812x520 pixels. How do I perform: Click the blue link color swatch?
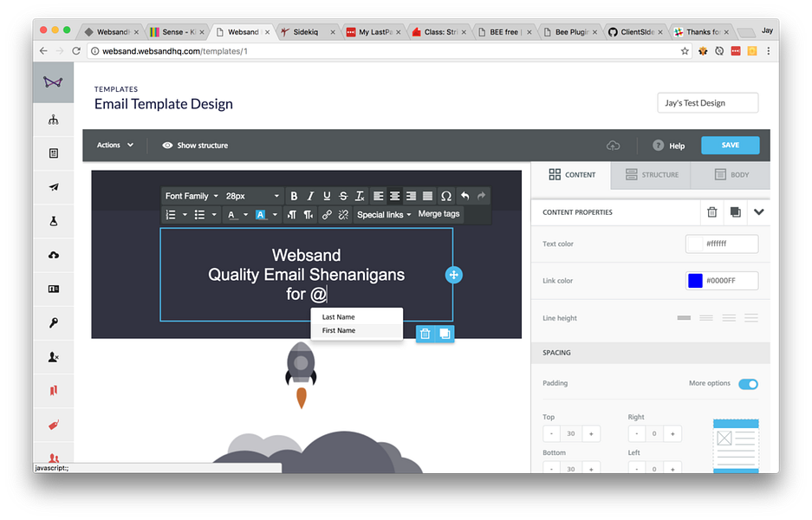(695, 281)
